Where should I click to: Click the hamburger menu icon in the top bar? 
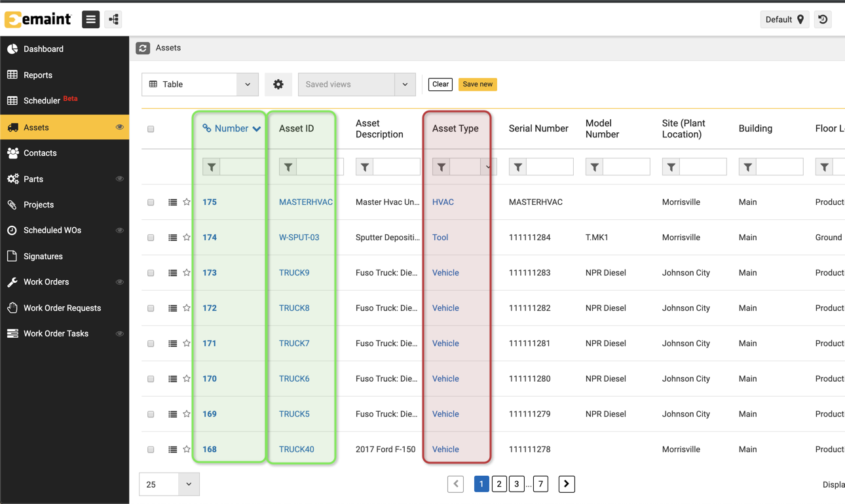90,19
